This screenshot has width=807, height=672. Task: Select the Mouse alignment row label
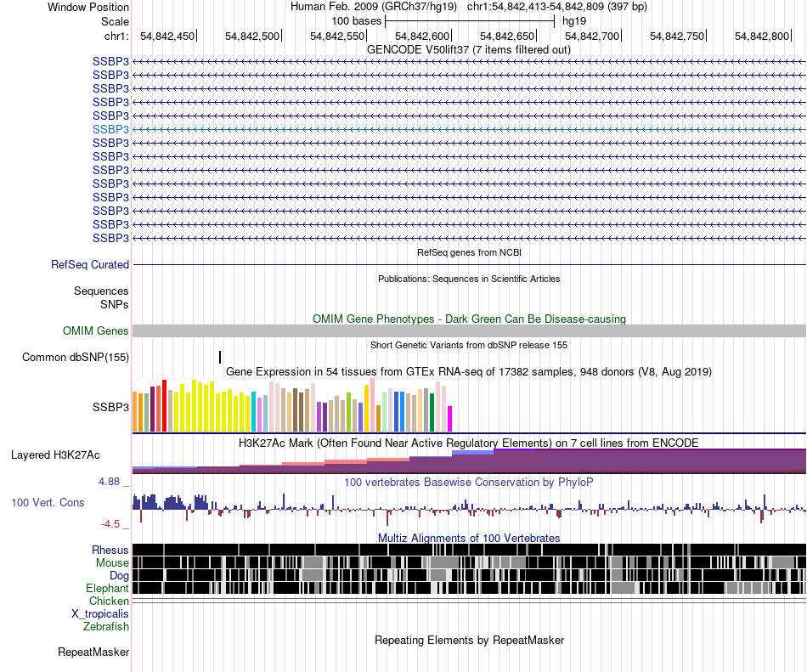click(112, 563)
